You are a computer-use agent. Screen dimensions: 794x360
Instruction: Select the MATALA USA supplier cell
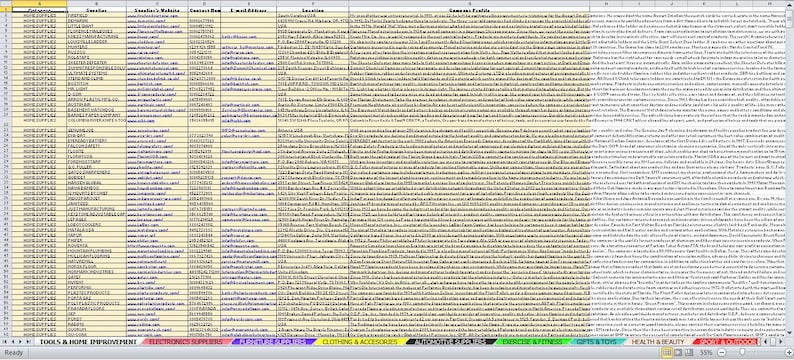click(96, 230)
